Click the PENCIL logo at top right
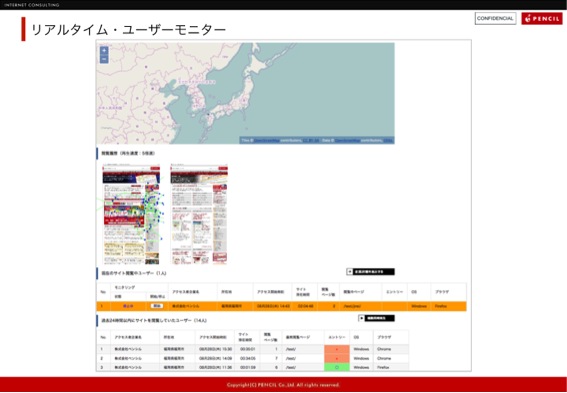Image resolution: width=567 pixels, height=393 pixels. tap(542, 18)
